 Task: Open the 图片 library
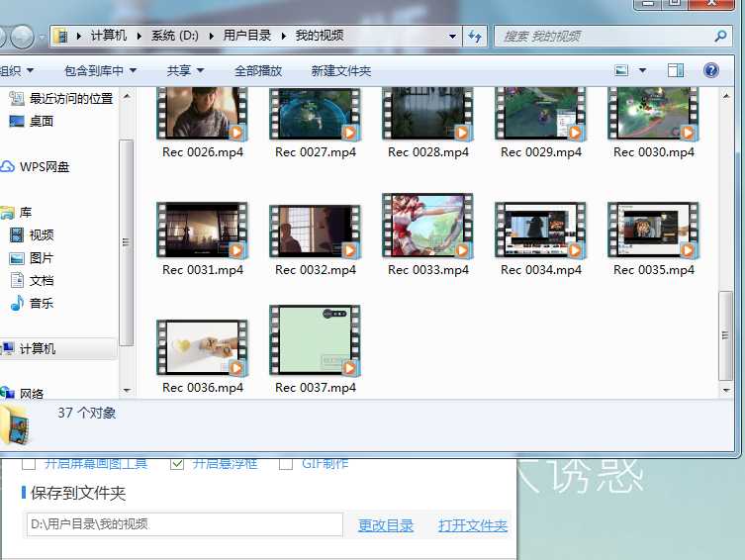point(42,258)
